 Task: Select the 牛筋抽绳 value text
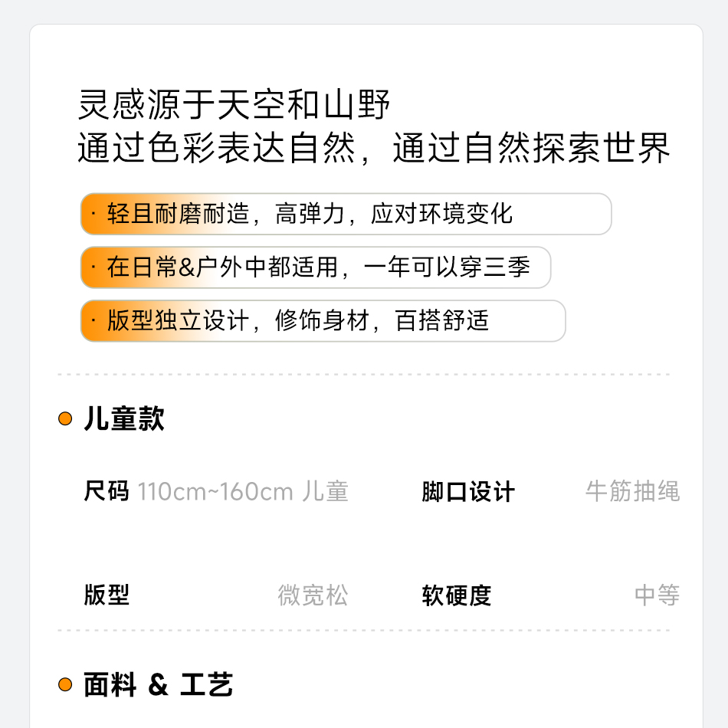(632, 491)
